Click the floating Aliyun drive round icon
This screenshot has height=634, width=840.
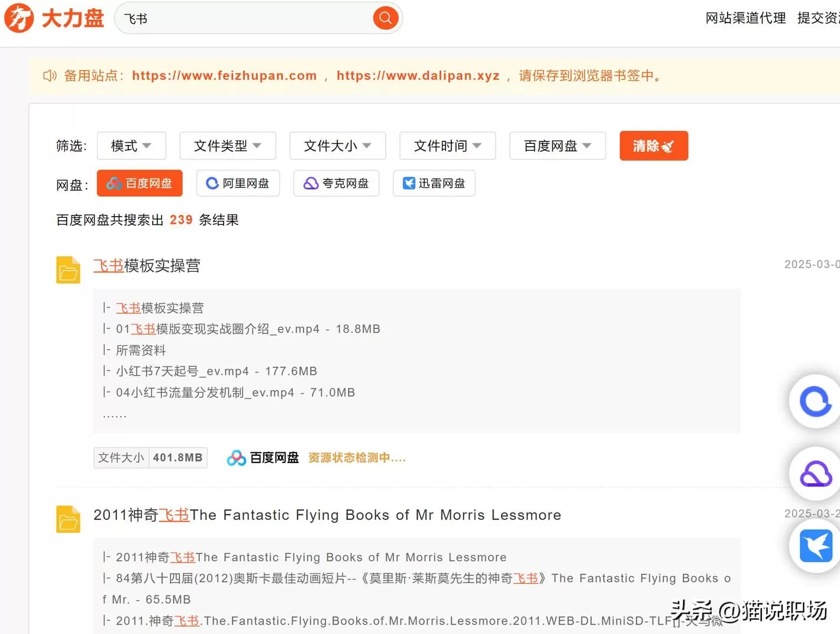[x=815, y=402]
